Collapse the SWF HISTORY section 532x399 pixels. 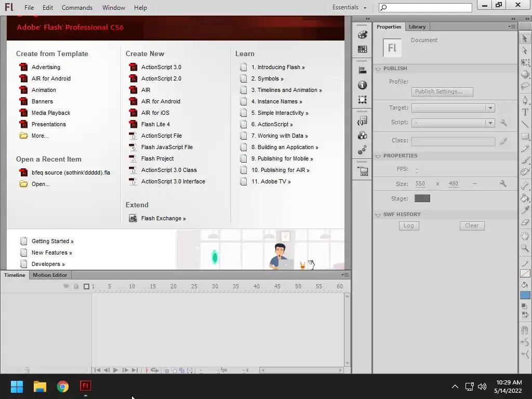(x=378, y=215)
